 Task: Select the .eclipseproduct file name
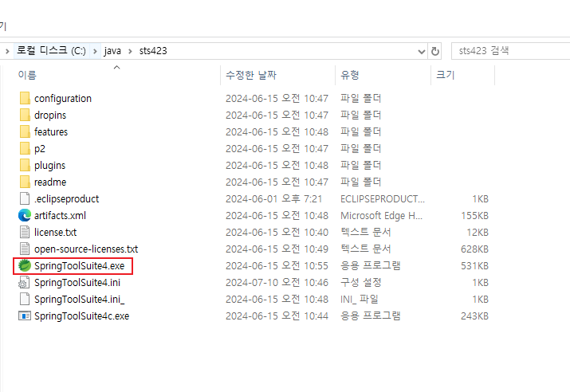66,199
